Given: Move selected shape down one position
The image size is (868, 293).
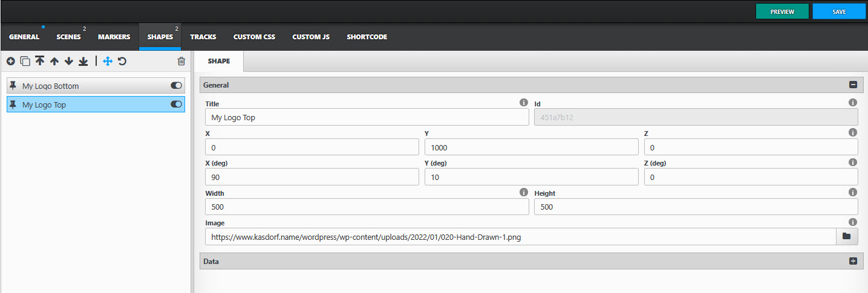Looking at the screenshot, I should tap(69, 61).
